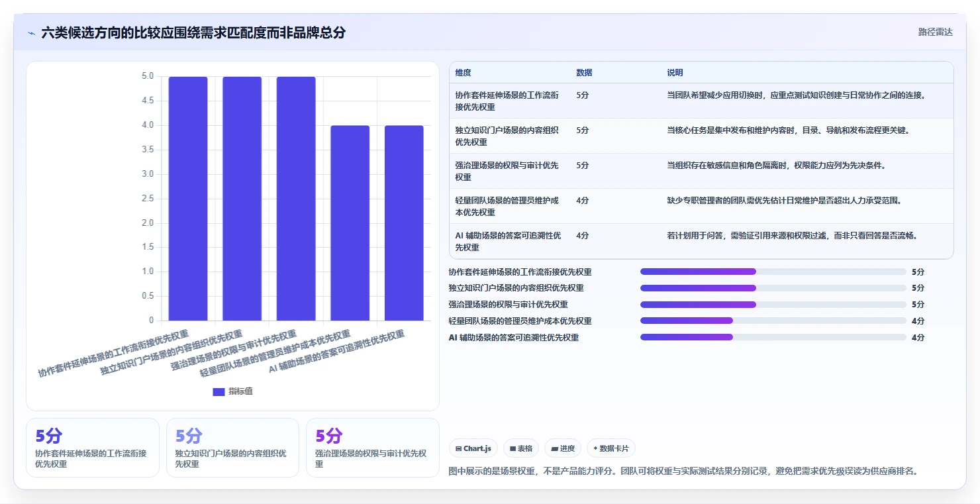Image resolution: width=980 pixels, height=504 pixels.
Task: Click the progress list label AI 辅助场景的答案可追溯性优先权重
Action: pos(514,337)
